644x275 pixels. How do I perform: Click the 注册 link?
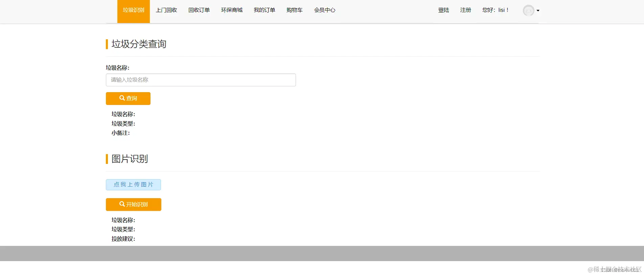click(466, 10)
